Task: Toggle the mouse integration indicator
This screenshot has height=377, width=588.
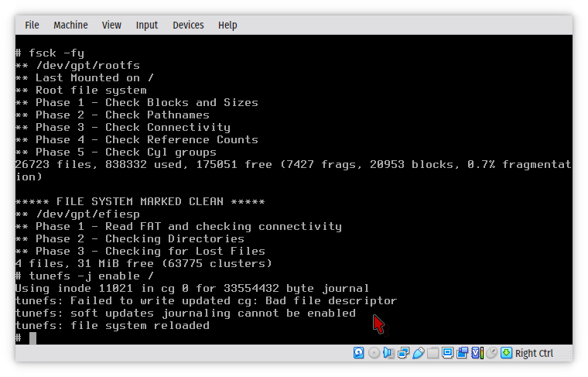Action: [x=491, y=353]
